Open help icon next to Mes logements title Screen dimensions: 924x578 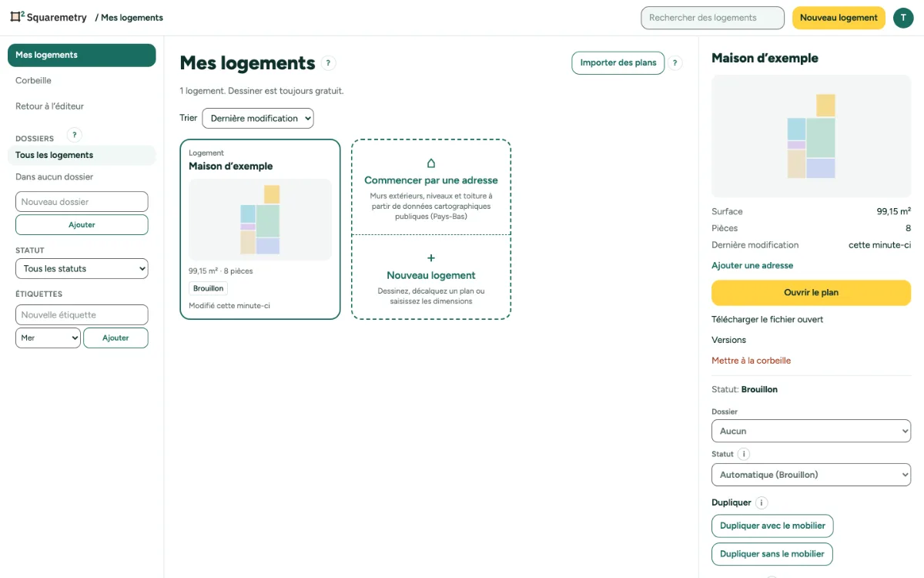pyautogui.click(x=329, y=63)
